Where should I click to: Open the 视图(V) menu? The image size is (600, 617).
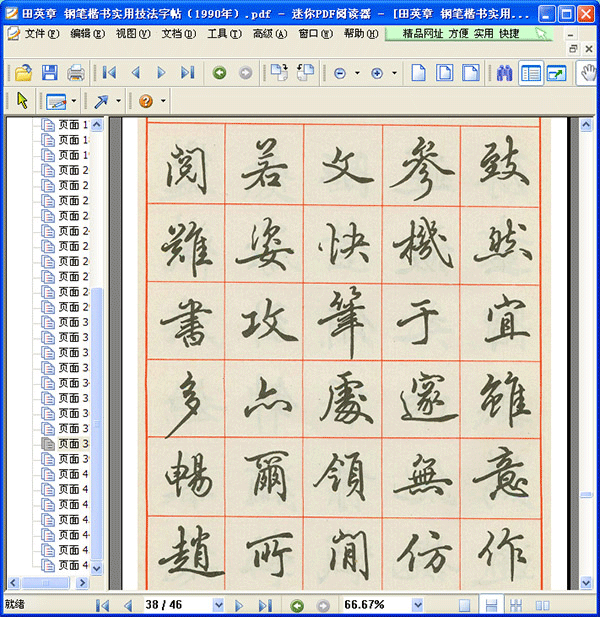click(133, 34)
